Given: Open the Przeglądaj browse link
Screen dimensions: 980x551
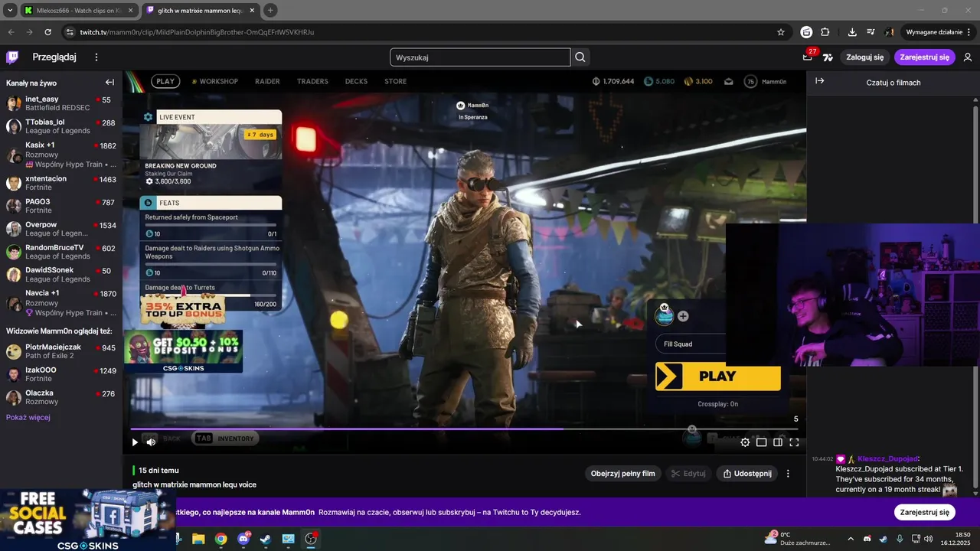Looking at the screenshot, I should tap(54, 57).
